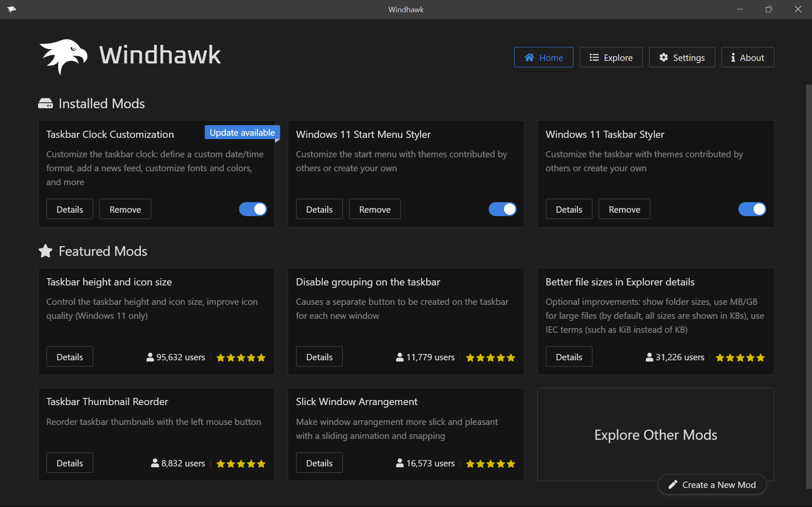Viewport: 812px width, 507px height.
Task: Click users icon for Taskbar height mod
Action: point(150,357)
